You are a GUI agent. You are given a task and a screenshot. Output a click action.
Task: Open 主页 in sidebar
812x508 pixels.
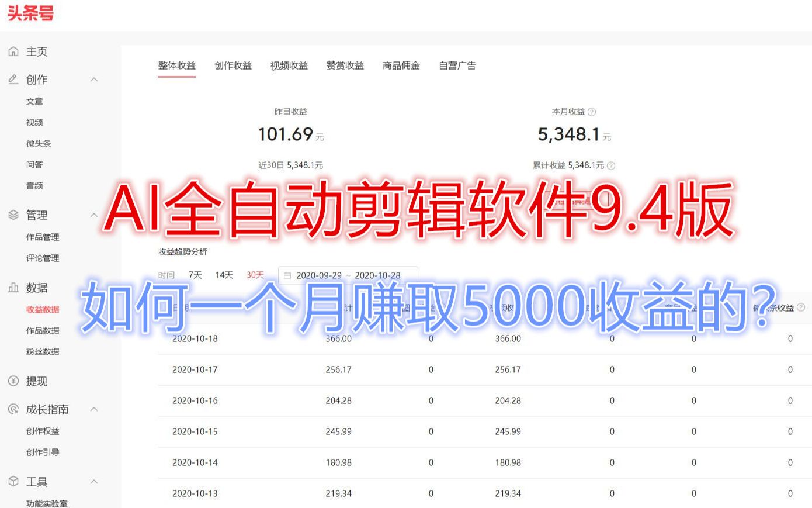pyautogui.click(x=37, y=51)
